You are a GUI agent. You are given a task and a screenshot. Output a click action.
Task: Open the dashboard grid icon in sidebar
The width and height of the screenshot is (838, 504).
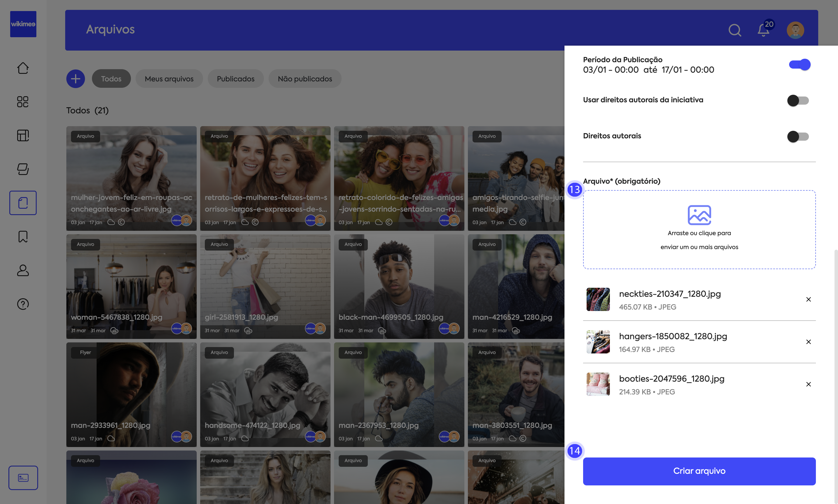click(23, 101)
